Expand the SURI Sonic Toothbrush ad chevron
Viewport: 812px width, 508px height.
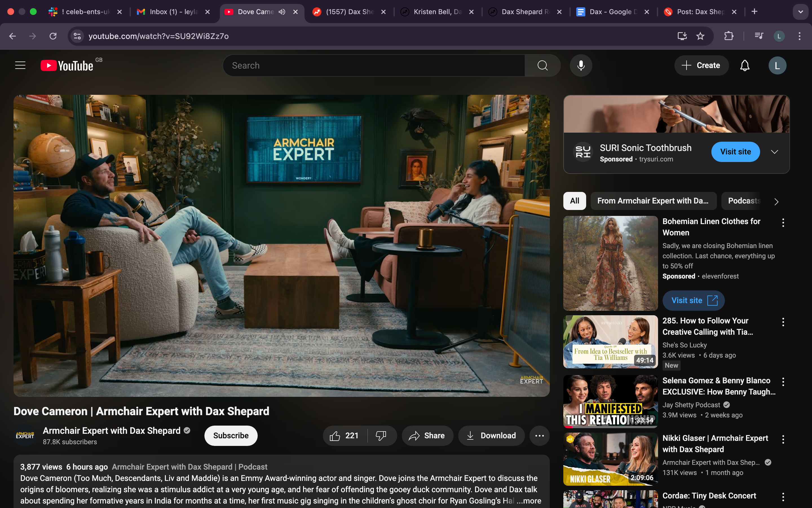(775, 152)
